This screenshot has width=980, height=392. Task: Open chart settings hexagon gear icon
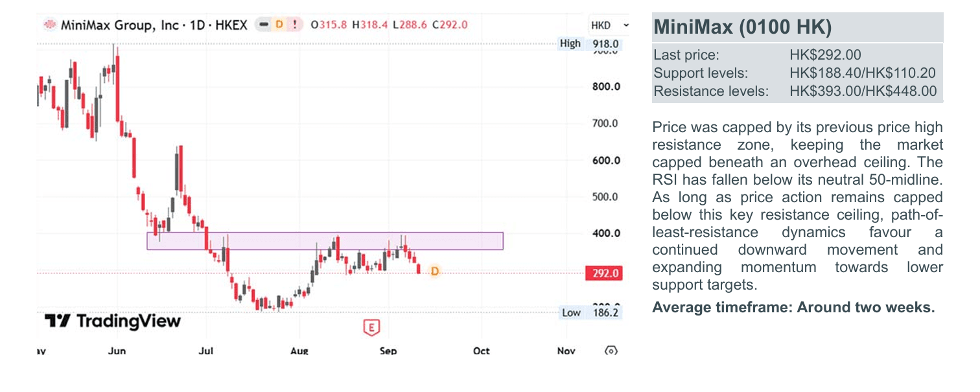(x=610, y=351)
